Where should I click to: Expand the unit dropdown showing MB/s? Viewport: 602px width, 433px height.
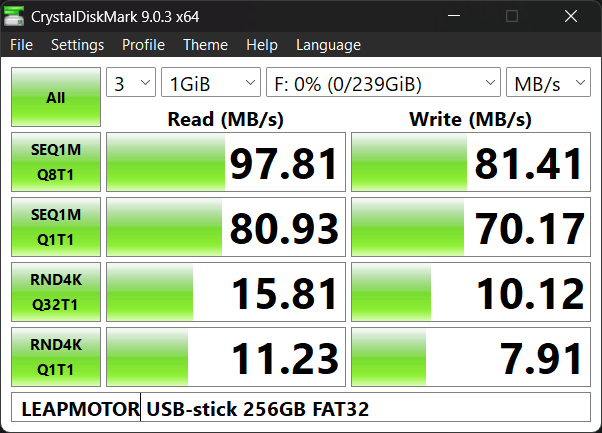[x=548, y=82]
